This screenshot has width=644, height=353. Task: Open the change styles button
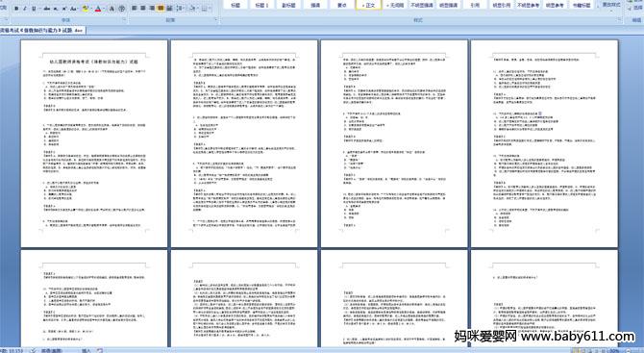click(x=611, y=5)
